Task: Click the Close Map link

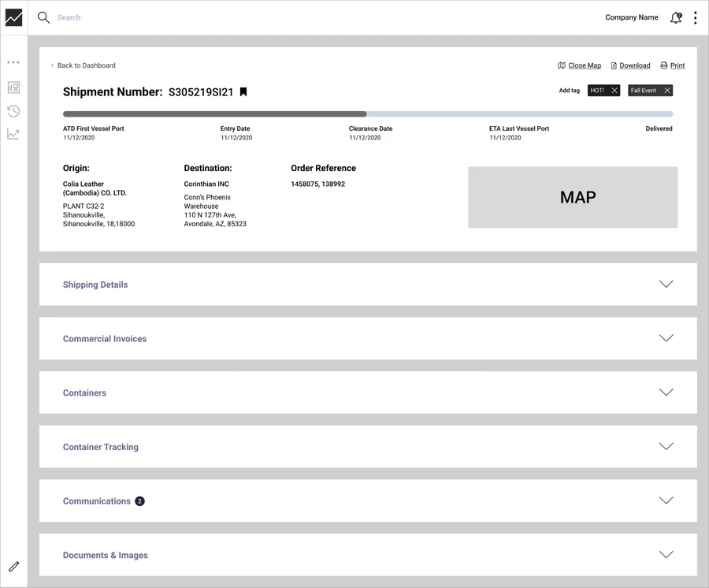Action: pos(585,65)
